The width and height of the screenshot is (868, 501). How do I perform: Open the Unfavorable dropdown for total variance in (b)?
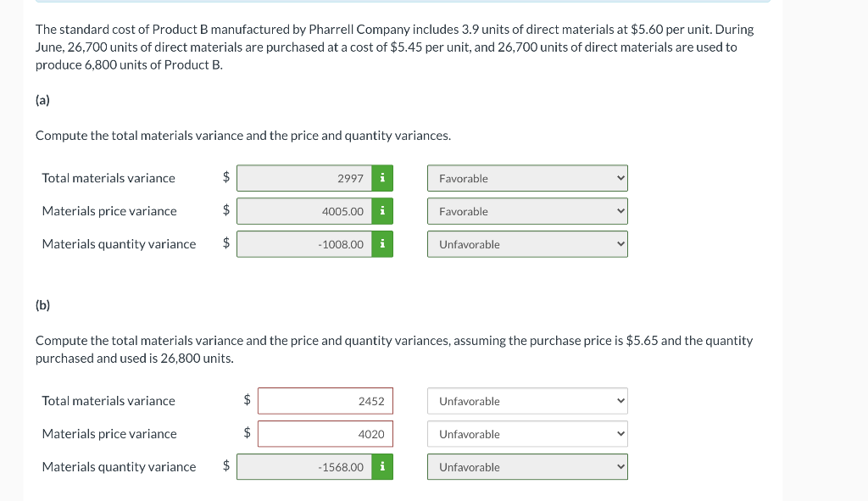coord(526,400)
